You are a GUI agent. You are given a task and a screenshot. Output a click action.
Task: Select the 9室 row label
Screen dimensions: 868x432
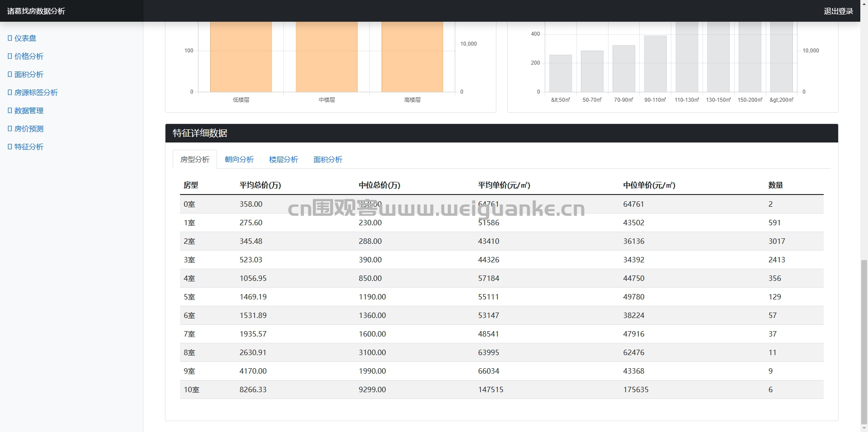point(189,371)
